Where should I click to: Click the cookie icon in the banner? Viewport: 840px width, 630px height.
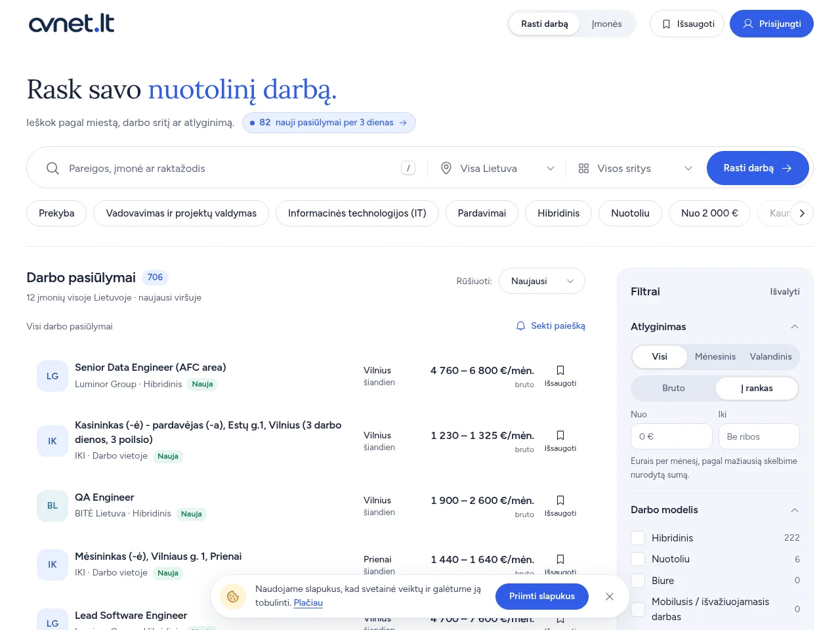tap(232, 597)
